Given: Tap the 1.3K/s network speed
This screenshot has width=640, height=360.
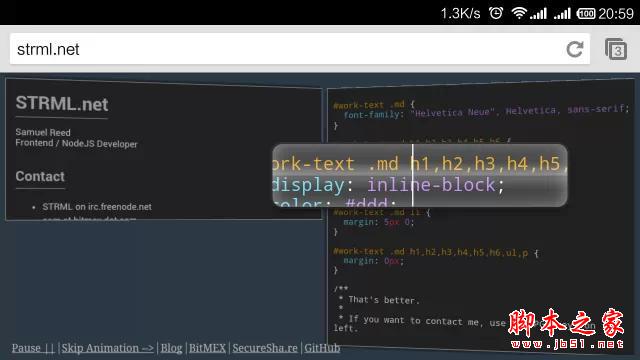Looking at the screenshot, I should 460,13.
